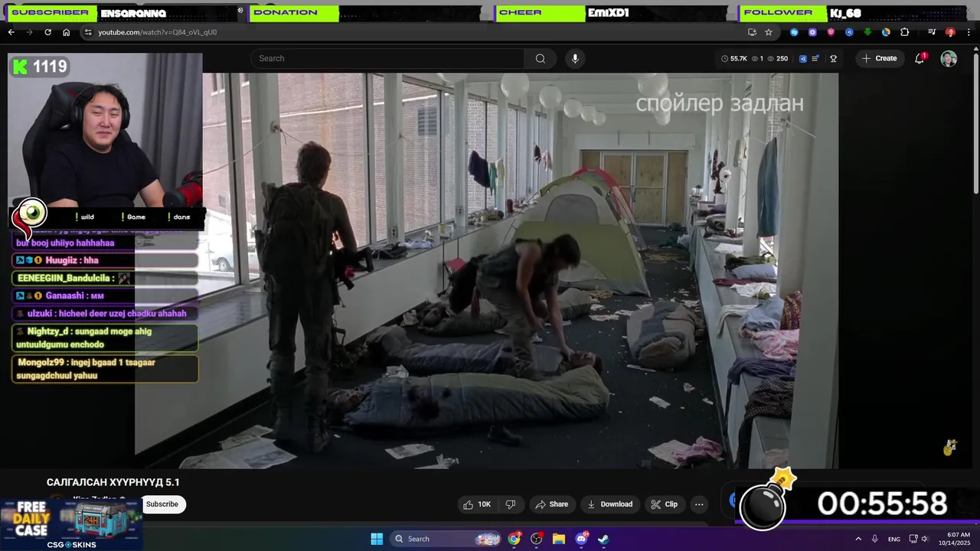This screenshot has width=980, height=551.
Task: Open the purple gear extension
Action: point(812,32)
